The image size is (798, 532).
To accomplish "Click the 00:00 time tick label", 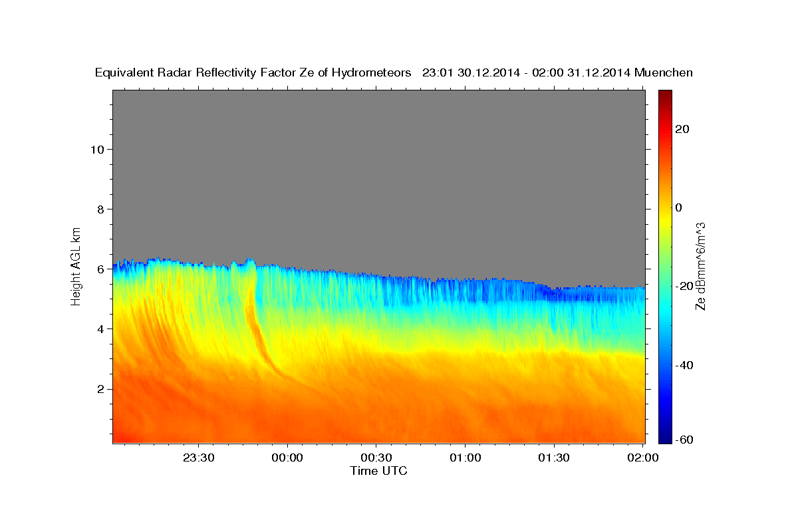I will pos(288,458).
